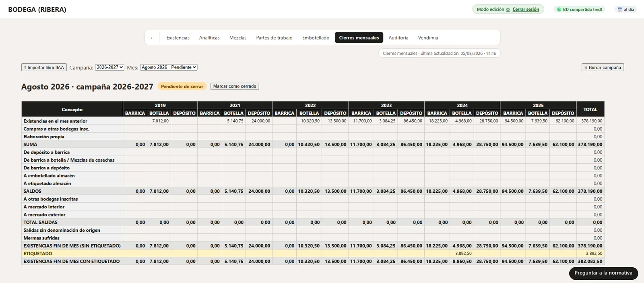
Task: Click the 2019 year column header
Action: 160,105
